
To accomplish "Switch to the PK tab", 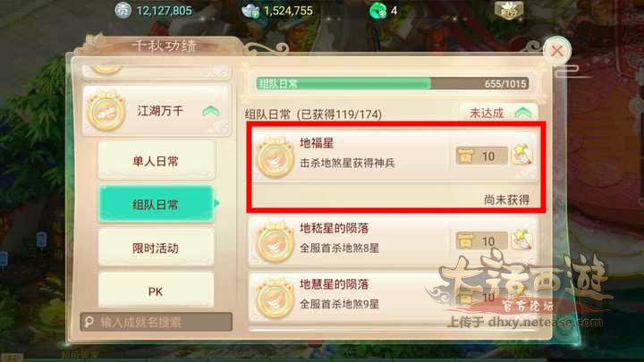I will [x=156, y=291].
